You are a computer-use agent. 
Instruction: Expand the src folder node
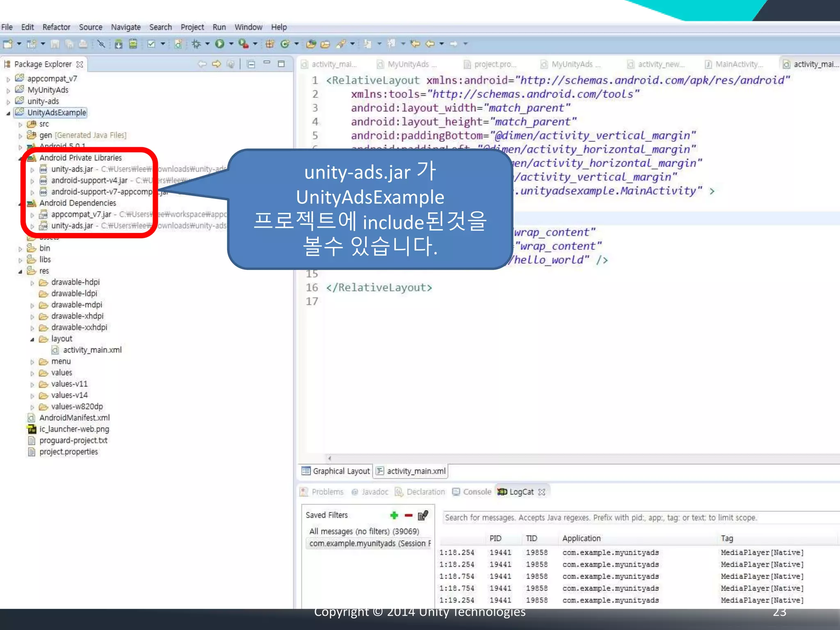point(20,125)
